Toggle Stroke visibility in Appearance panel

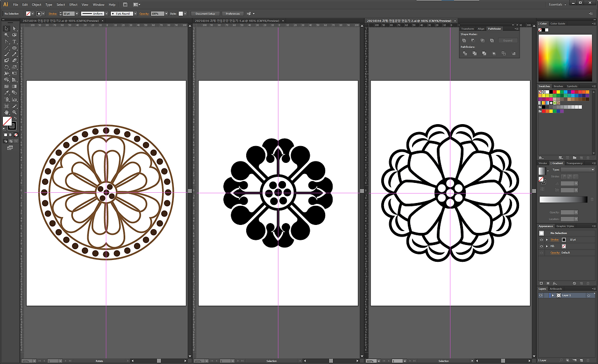541,239
